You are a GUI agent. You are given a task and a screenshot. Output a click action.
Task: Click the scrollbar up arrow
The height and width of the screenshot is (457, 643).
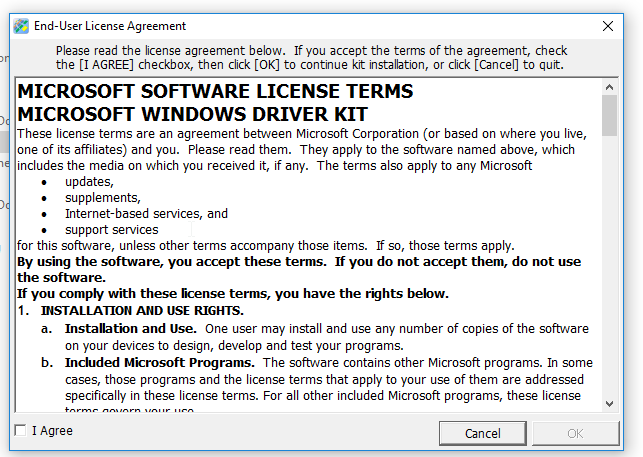609,87
